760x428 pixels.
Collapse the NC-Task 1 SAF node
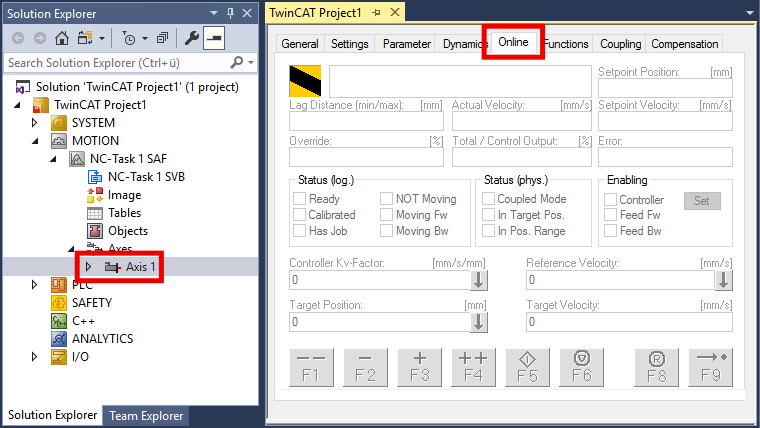(53, 159)
